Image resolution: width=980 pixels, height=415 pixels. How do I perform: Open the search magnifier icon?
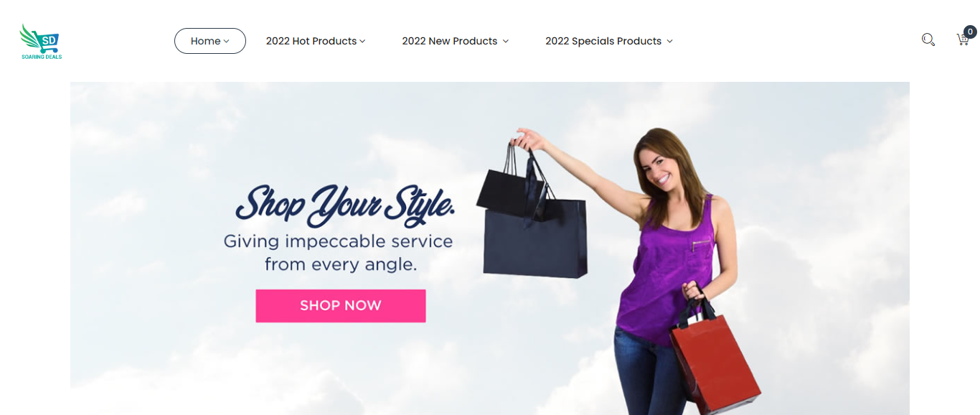tap(928, 40)
